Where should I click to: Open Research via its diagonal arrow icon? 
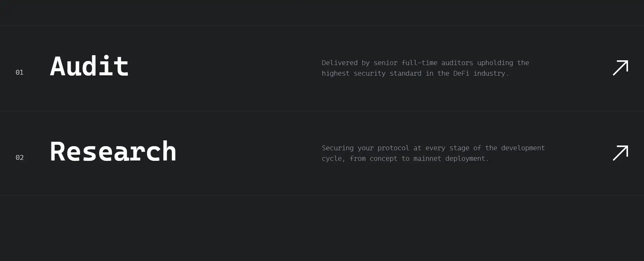coord(620,153)
